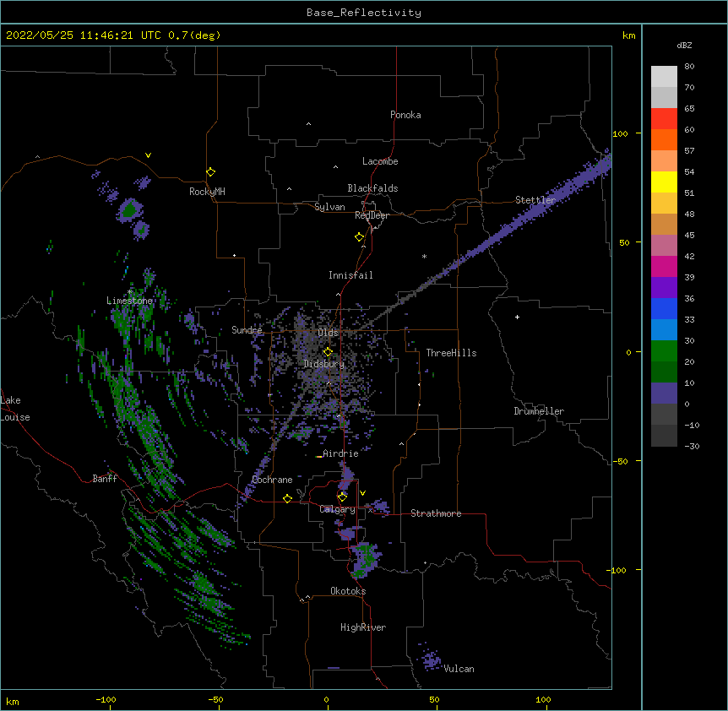This screenshot has width=728, height=711.
Task: Pick the yellow diamond marker right of Cochrane
Action: [287, 498]
